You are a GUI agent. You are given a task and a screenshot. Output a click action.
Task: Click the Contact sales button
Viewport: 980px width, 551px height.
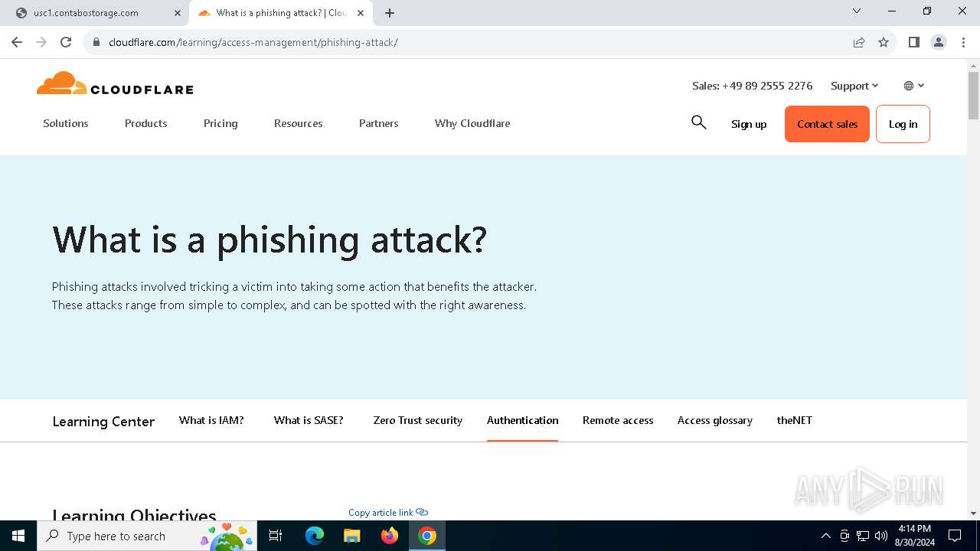(x=827, y=124)
